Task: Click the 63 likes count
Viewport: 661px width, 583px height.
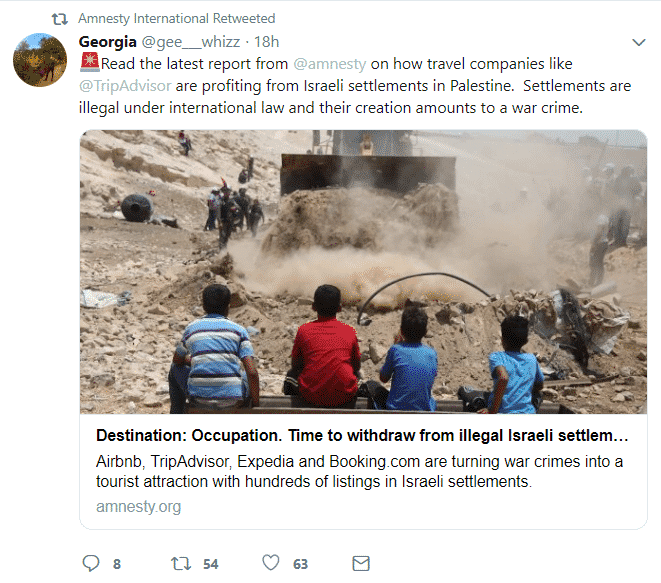Action: pos(300,564)
